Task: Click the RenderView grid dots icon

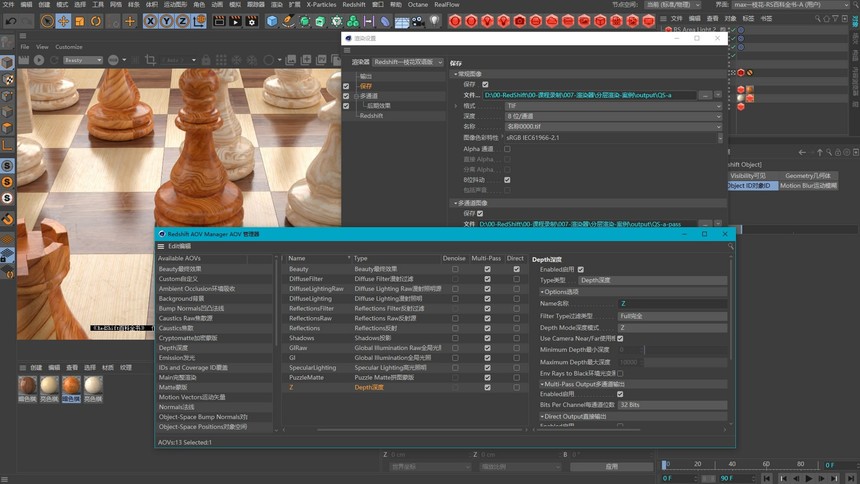Action: tap(221, 60)
